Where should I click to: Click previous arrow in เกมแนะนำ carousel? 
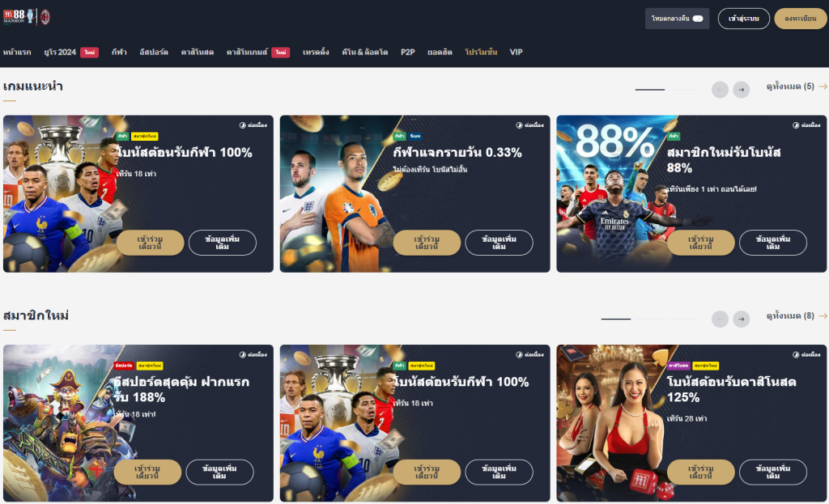[x=720, y=90]
